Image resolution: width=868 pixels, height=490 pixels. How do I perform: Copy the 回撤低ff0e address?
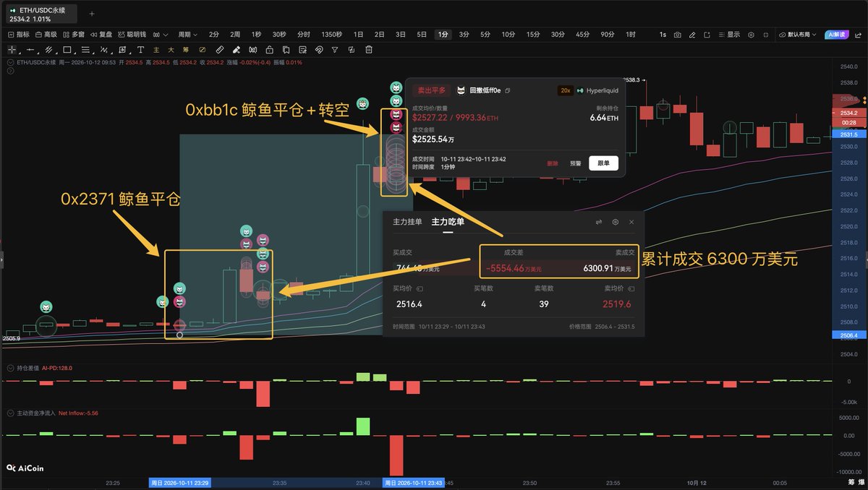(x=508, y=91)
